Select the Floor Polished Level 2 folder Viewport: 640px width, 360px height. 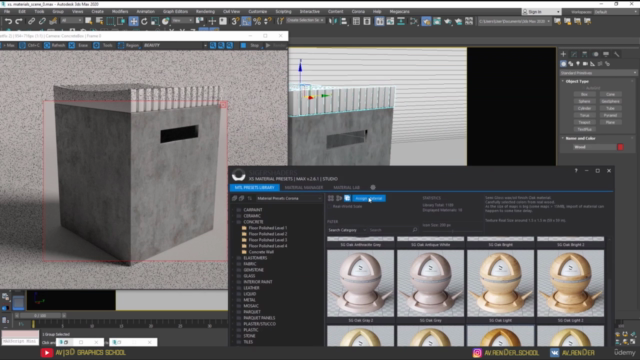268,234
